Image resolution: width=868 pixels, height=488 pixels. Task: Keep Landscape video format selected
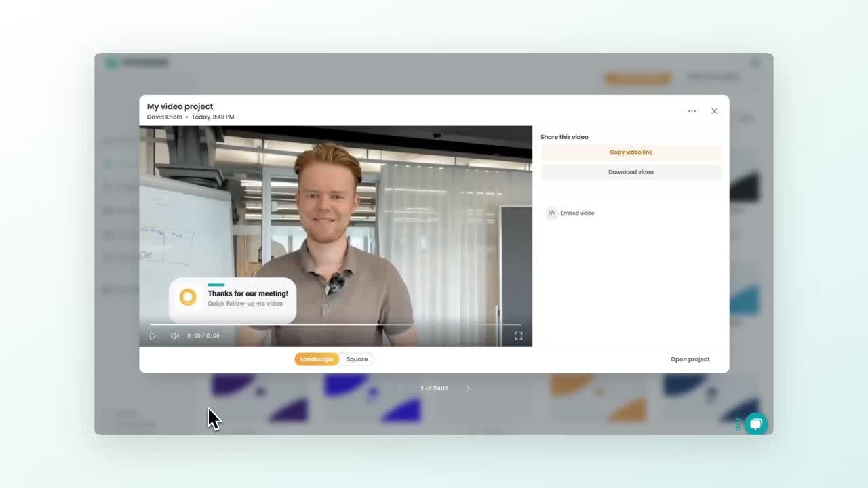[x=317, y=359]
